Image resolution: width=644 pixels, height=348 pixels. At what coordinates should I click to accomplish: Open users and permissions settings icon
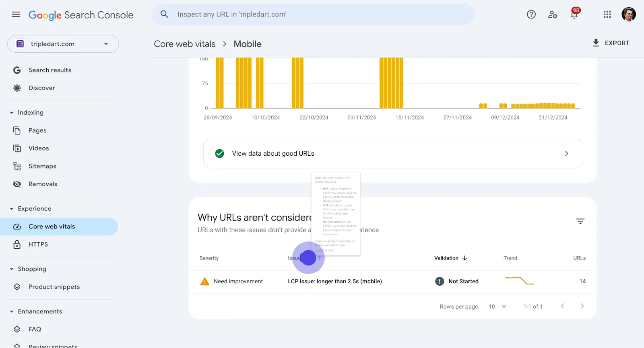pos(553,14)
